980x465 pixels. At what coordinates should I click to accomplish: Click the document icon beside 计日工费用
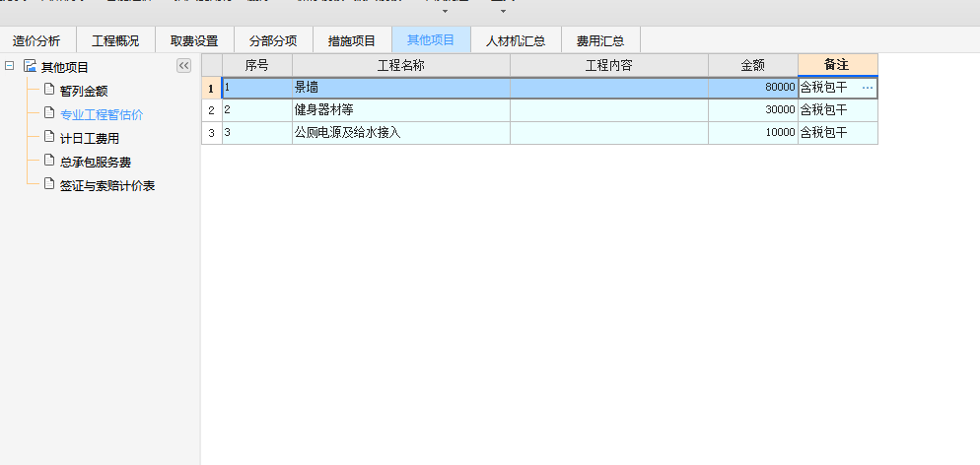pyautogui.click(x=49, y=137)
